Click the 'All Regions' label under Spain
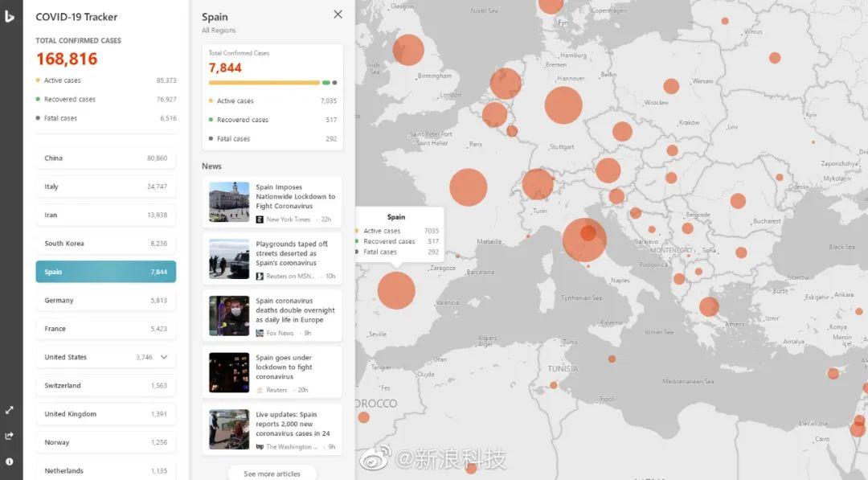 click(219, 31)
